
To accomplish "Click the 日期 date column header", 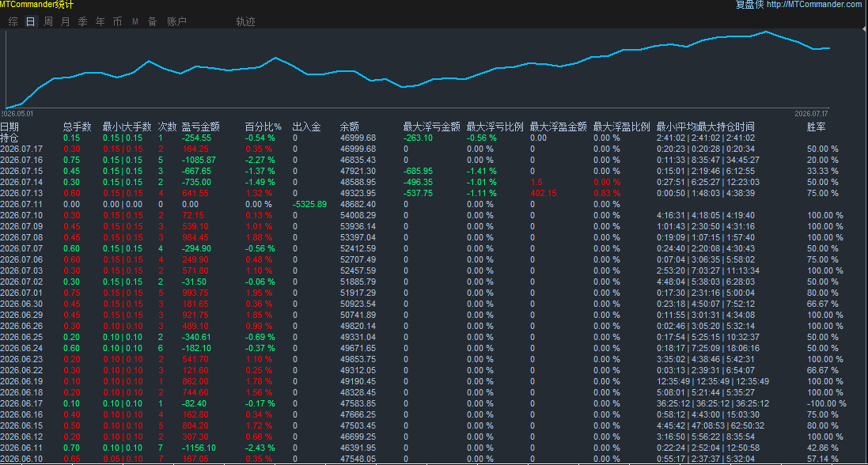I will [9, 127].
